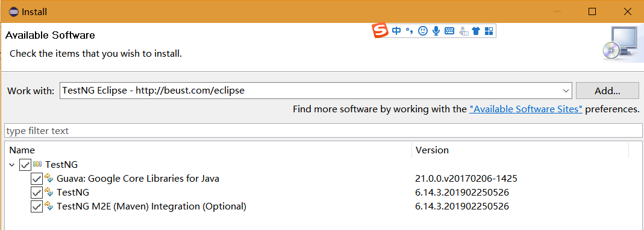The height and width of the screenshot is (230, 644).
Task: Click the Guava feature icon
Action: [x=49, y=178]
